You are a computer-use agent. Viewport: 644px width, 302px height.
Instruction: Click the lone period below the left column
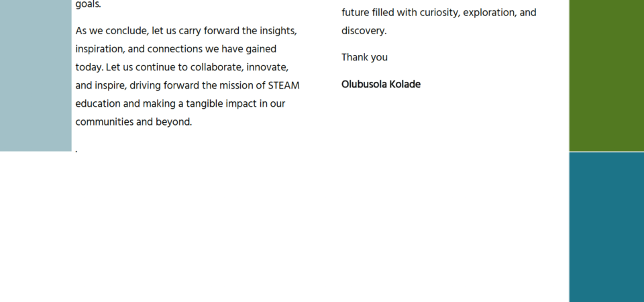[76, 151]
